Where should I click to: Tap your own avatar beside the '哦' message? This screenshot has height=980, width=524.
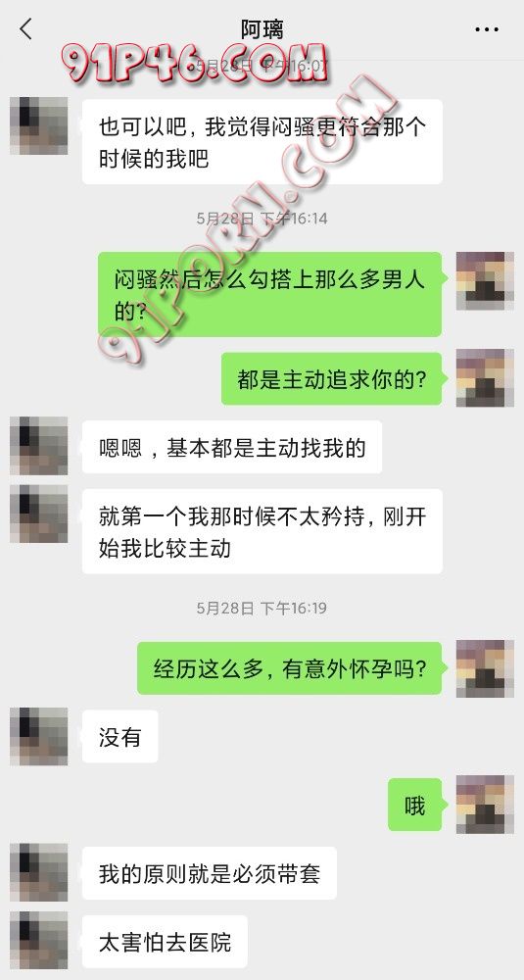click(485, 805)
